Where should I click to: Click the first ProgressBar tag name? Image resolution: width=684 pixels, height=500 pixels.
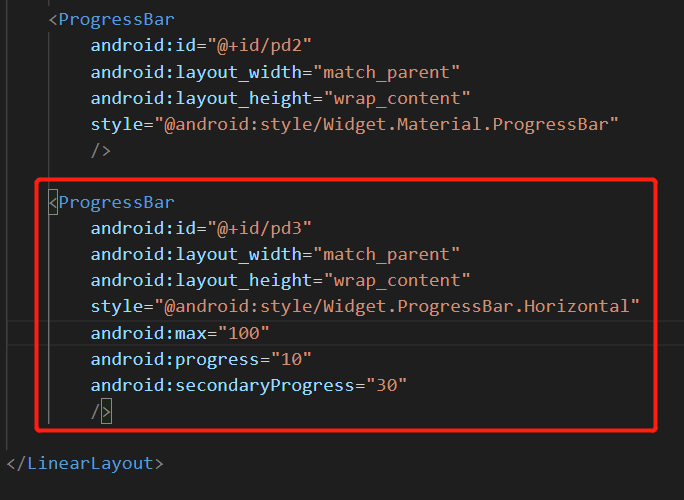point(116,20)
